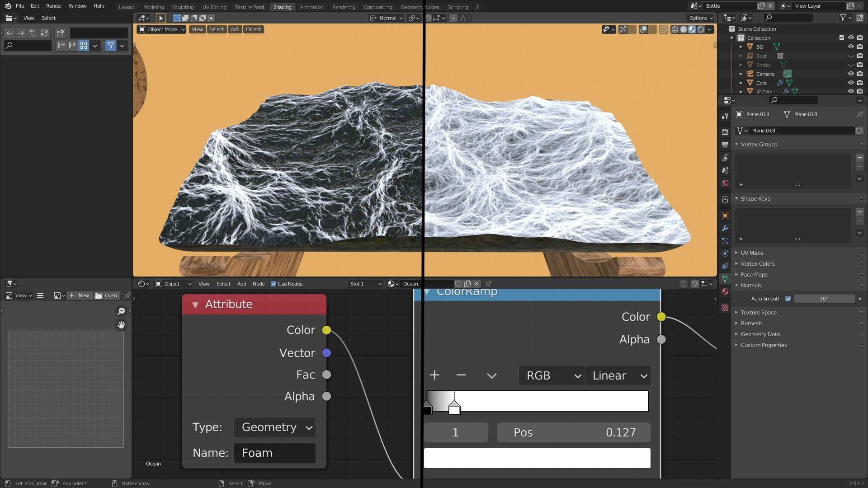Expand the UV Maps panel

[752, 253]
